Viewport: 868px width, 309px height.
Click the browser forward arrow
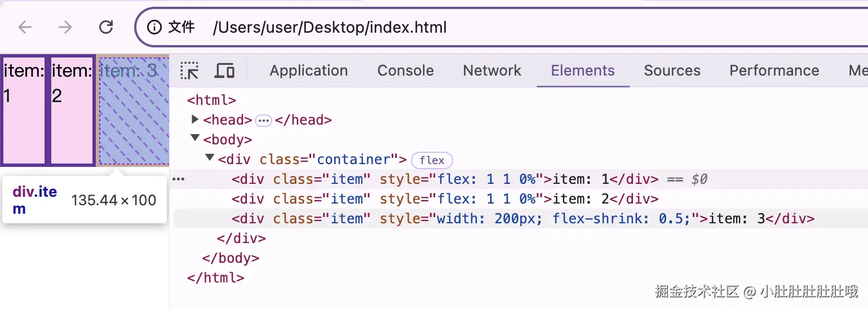[65, 27]
